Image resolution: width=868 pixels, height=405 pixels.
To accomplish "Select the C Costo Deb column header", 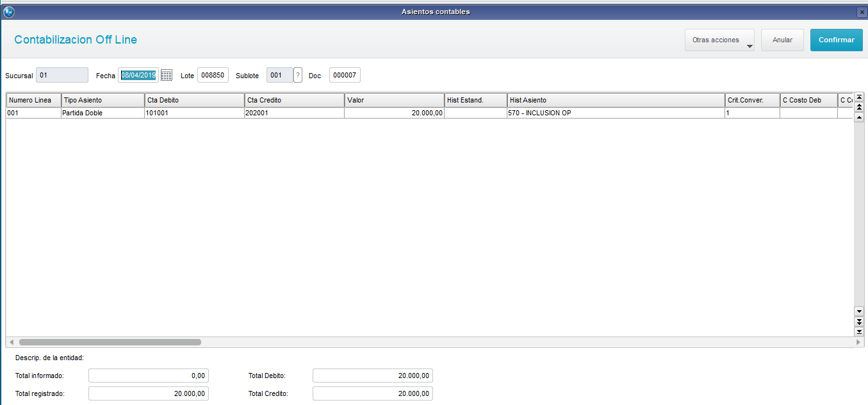I will point(808,100).
